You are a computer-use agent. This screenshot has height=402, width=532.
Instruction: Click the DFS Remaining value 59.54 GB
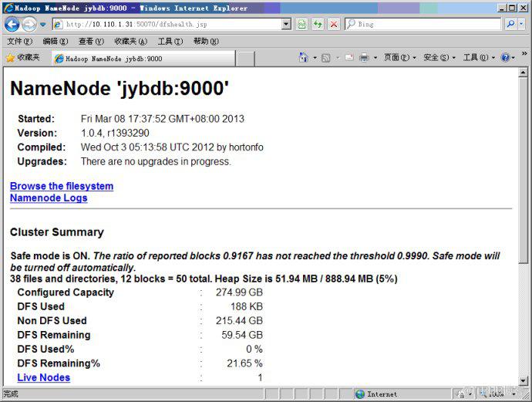[x=242, y=335]
